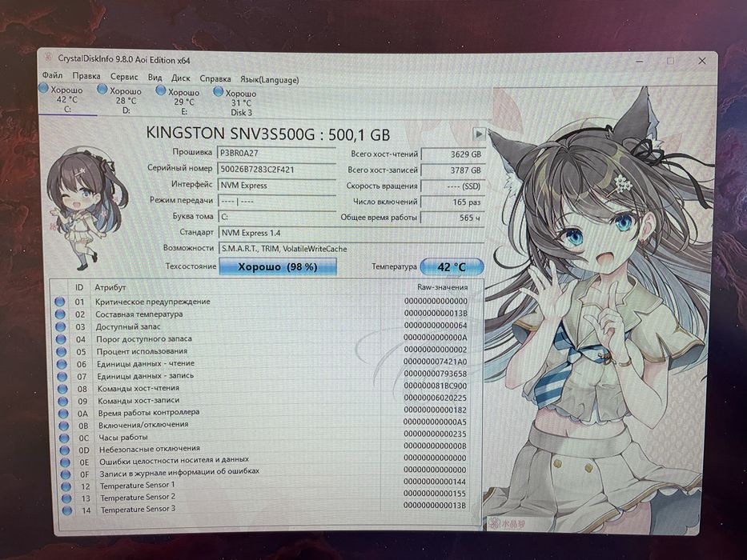The height and width of the screenshot is (560, 747).
Task: Click the ID column header
Action: pos(79,288)
